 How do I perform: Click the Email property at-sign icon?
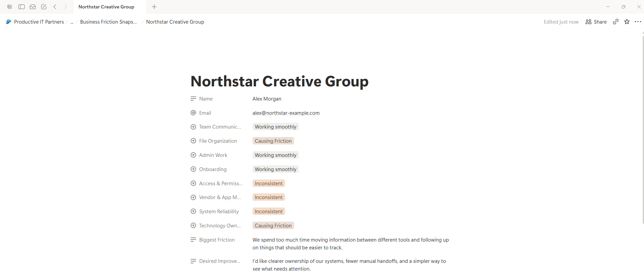point(193,113)
